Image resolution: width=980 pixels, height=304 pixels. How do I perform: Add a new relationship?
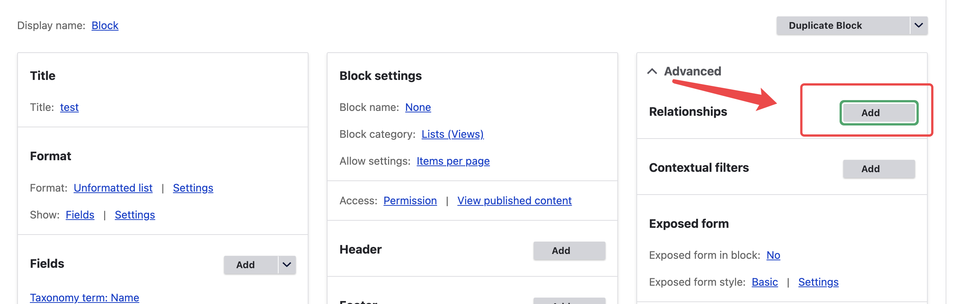(x=878, y=113)
